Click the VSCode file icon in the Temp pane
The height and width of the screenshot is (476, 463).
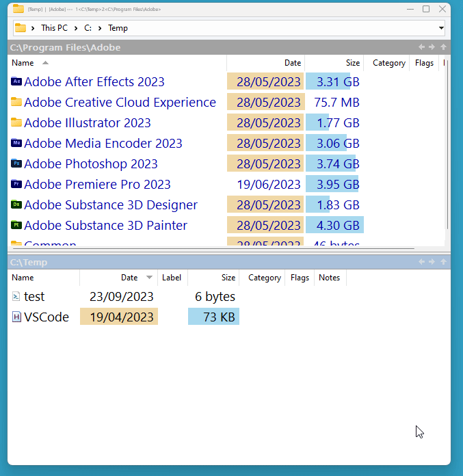click(x=16, y=317)
